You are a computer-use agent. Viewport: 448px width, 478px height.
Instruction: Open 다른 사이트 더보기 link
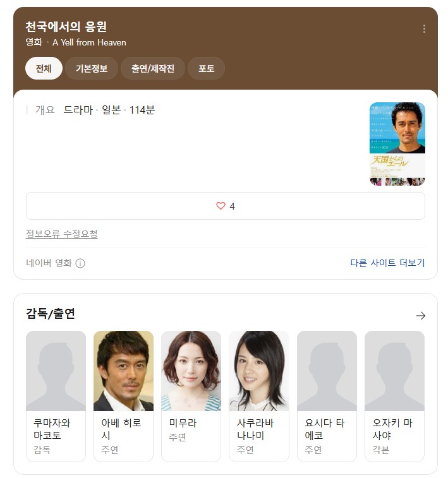[387, 263]
